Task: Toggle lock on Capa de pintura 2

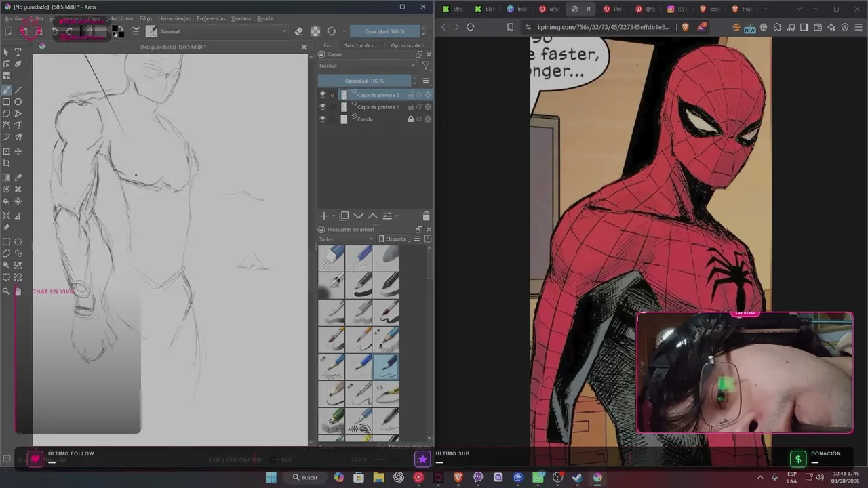Action: [x=410, y=95]
